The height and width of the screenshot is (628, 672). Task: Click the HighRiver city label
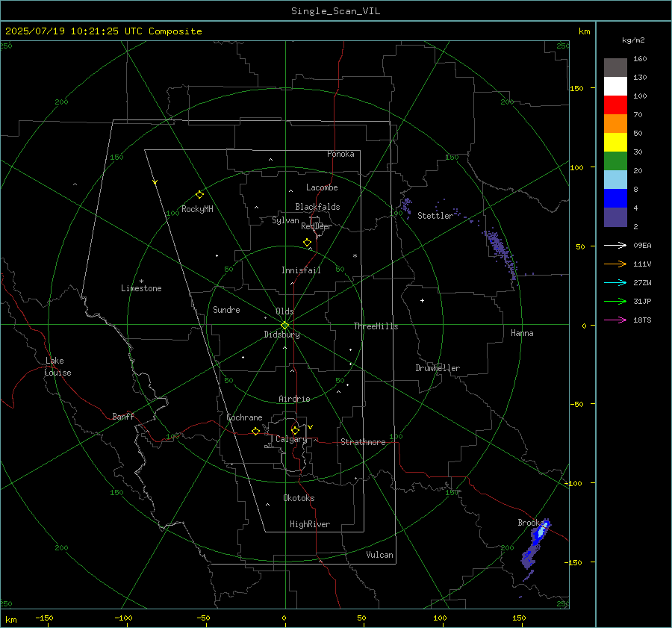(309, 524)
